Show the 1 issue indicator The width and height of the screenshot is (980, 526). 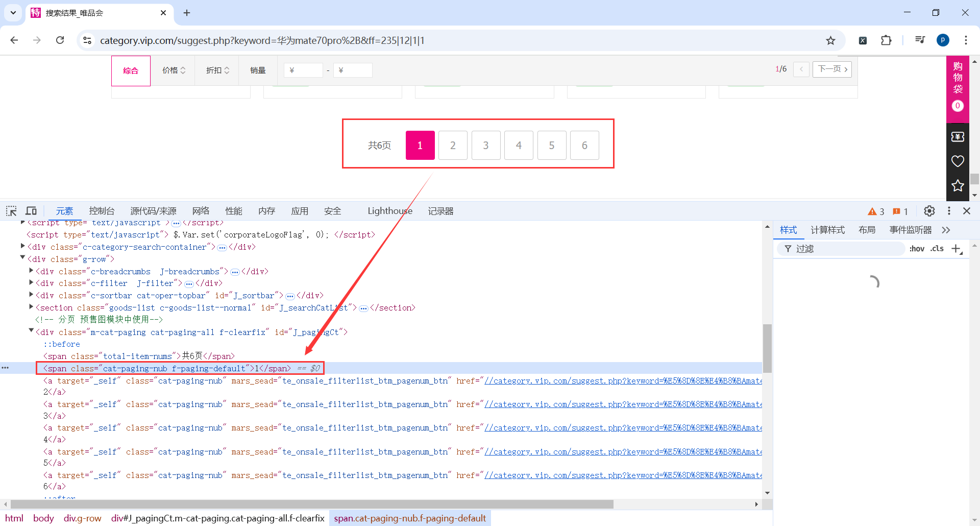900,211
